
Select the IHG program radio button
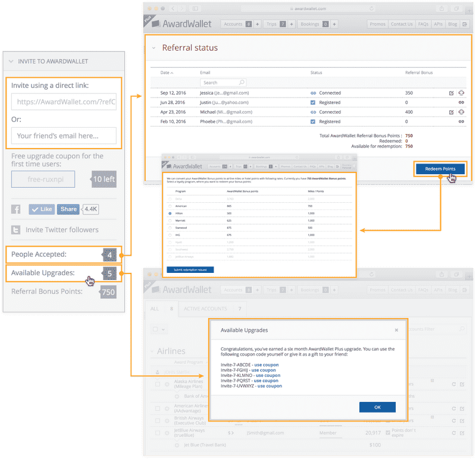[x=170, y=235]
